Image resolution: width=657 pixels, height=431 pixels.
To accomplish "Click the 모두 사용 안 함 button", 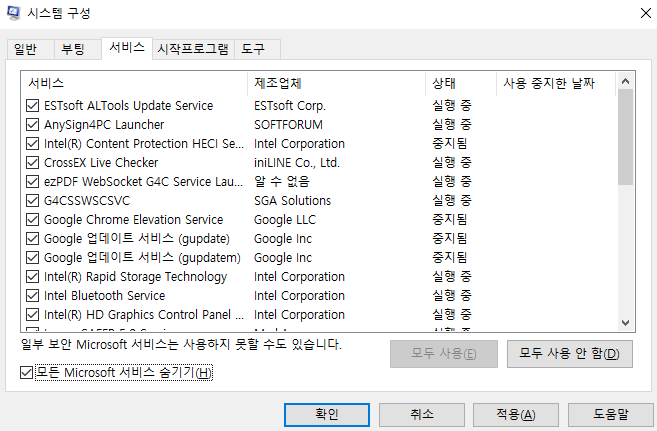I will [569, 354].
